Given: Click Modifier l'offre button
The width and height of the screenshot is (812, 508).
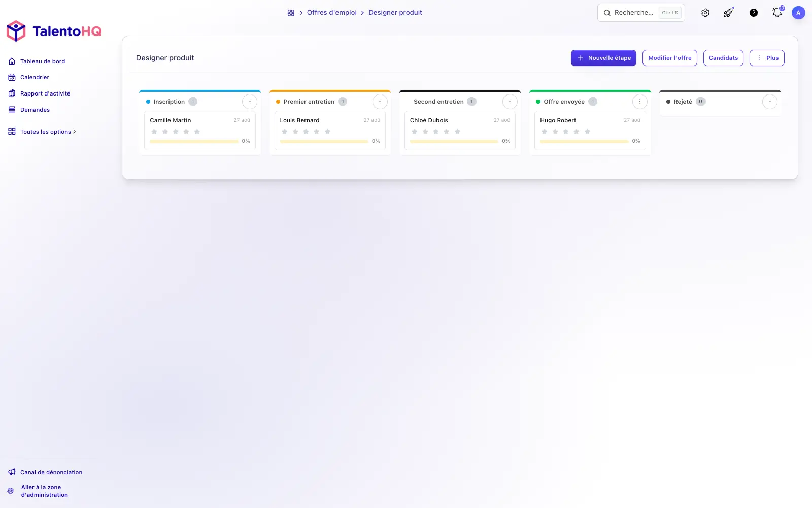Looking at the screenshot, I should coord(670,58).
